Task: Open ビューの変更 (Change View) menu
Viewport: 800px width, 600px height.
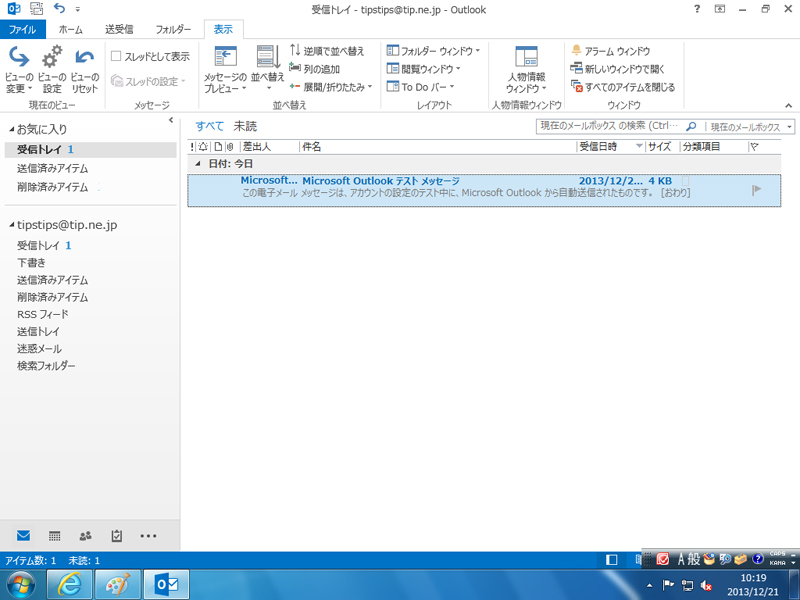Action: pos(19,69)
